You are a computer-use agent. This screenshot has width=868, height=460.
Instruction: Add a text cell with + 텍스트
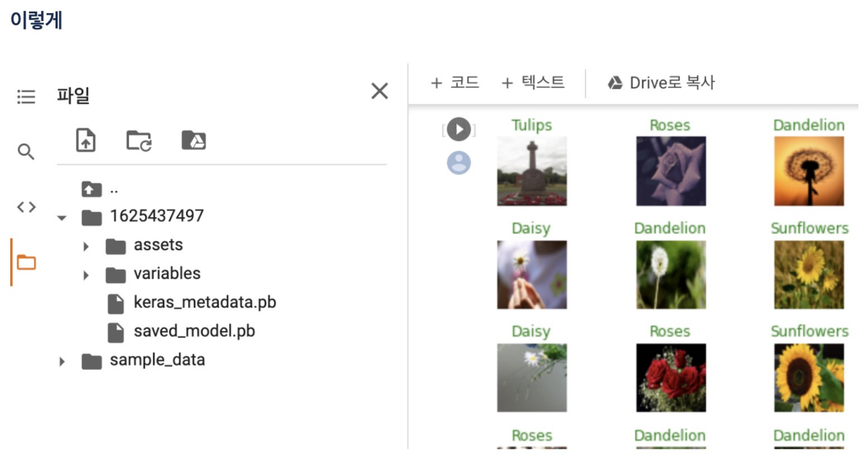(533, 82)
